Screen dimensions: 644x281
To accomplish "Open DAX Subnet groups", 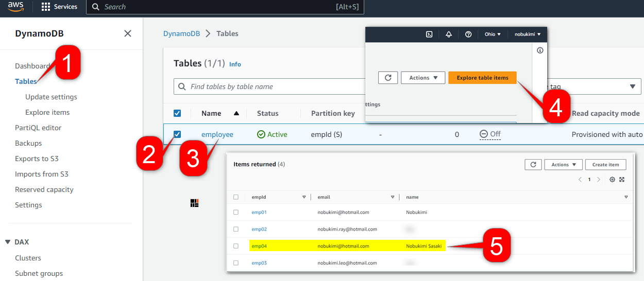I will [39, 273].
